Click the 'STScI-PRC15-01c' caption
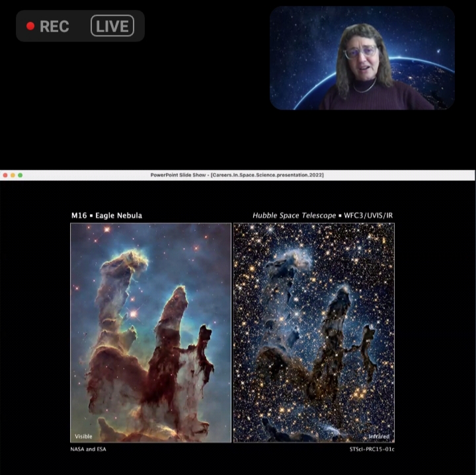476x475 pixels. 372,449
